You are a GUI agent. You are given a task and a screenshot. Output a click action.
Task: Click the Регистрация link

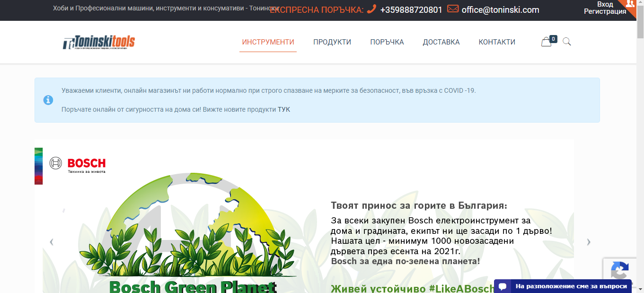tap(605, 12)
